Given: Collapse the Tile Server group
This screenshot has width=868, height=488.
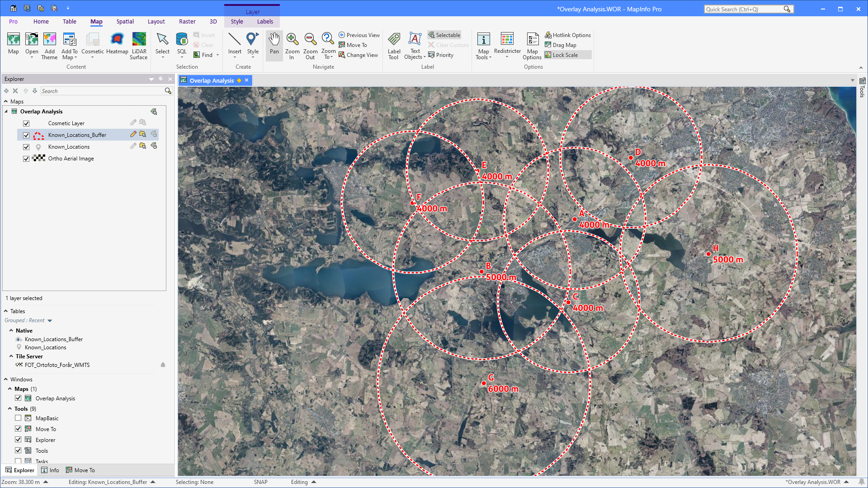Looking at the screenshot, I should click(x=11, y=356).
